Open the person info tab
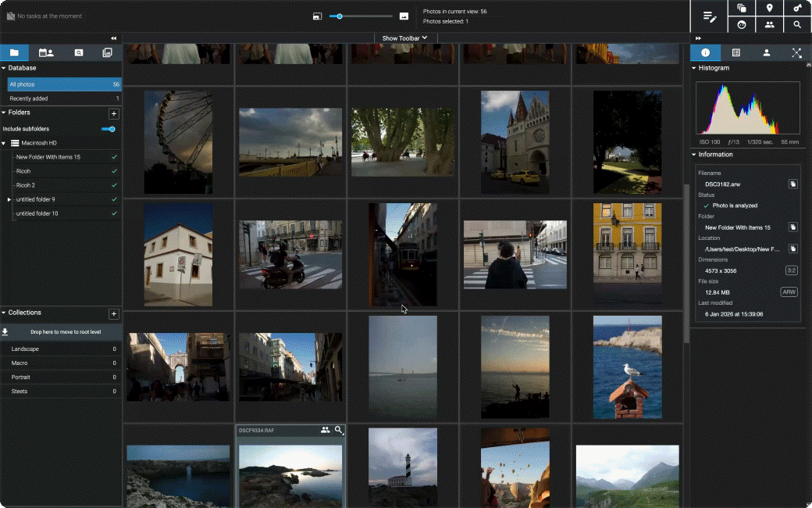This screenshot has width=812, height=508. (767, 52)
